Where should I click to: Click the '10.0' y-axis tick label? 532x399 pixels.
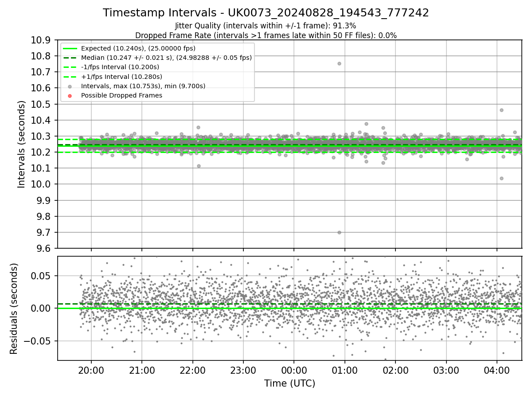(41, 184)
